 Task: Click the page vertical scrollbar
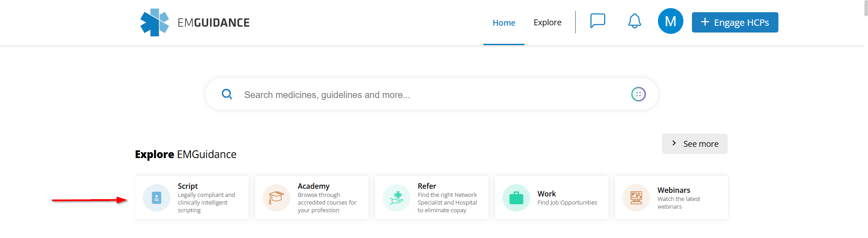(866, 9)
